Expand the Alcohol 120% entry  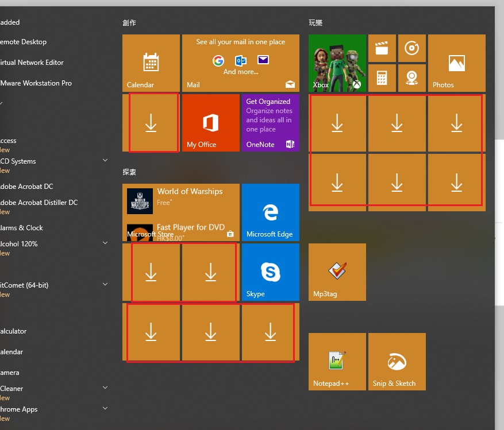pos(105,242)
